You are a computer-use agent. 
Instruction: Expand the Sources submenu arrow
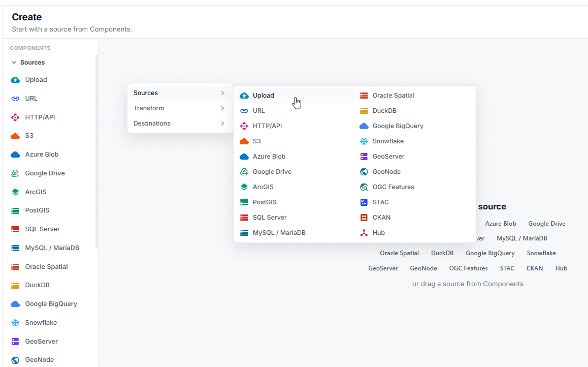point(222,93)
